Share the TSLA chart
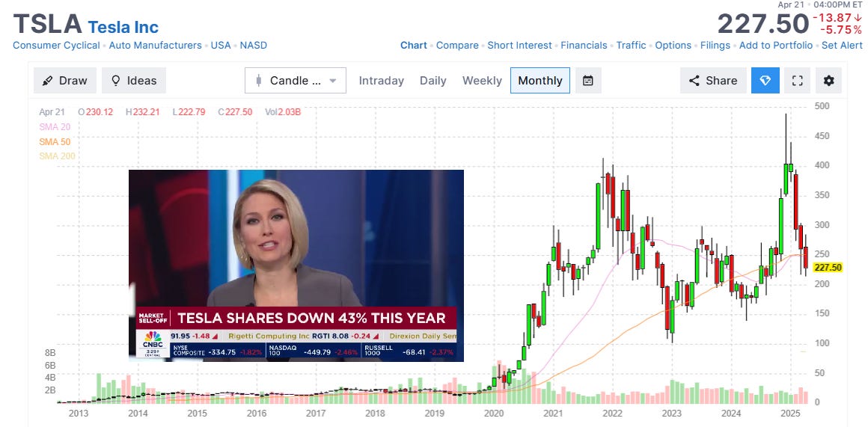Image resolution: width=868 pixels, height=427 pixels. 713,81
